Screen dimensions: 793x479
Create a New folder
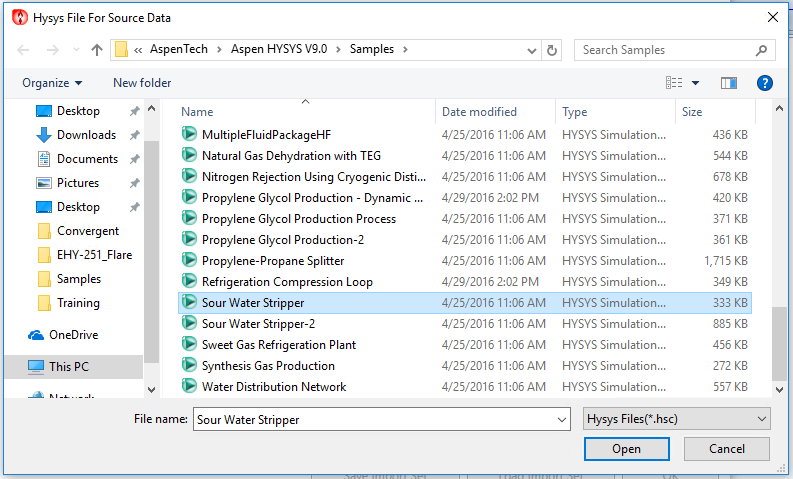pos(142,83)
